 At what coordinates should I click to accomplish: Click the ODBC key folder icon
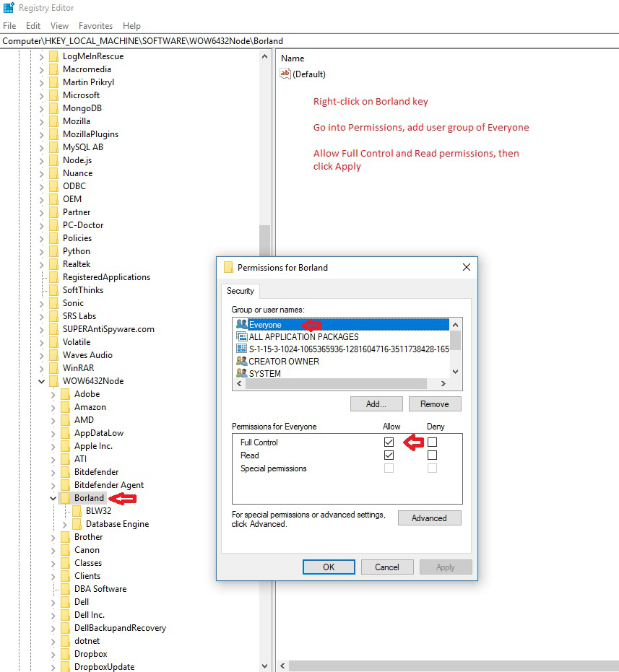[x=53, y=186]
